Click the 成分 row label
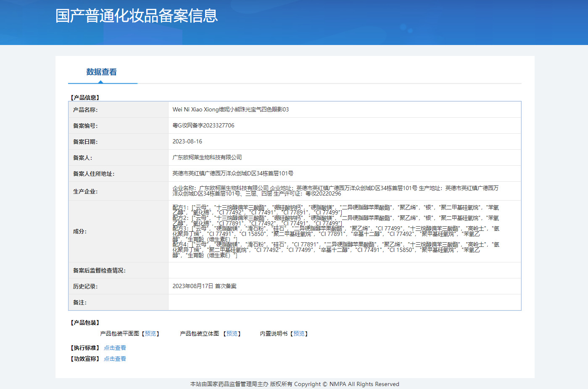The height and width of the screenshot is (389, 588). point(80,231)
